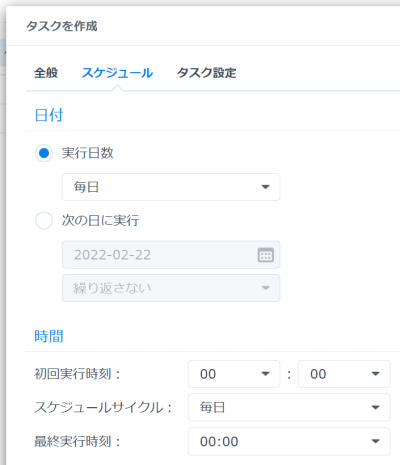Click the 2022-02-22 date field

pyautogui.click(x=171, y=255)
